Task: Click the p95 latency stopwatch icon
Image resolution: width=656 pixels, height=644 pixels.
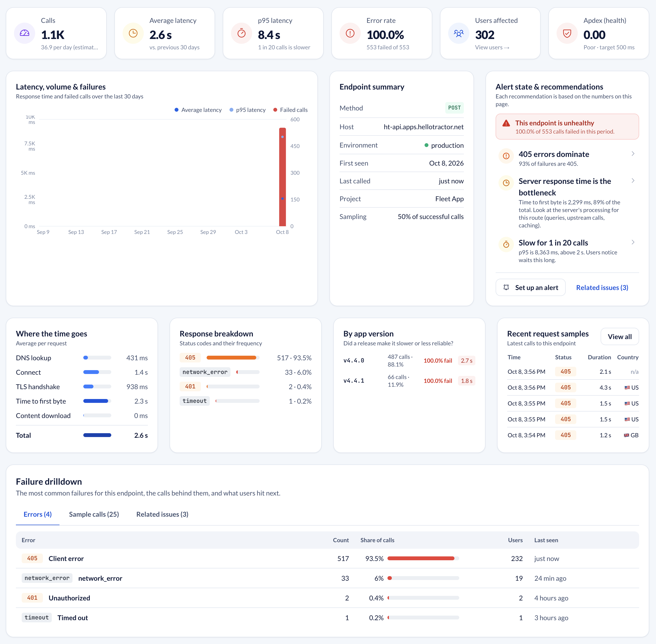Action: point(241,33)
